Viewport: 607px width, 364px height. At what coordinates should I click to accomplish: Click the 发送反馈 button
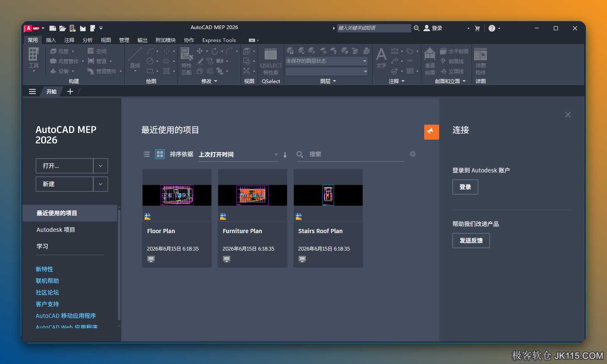[471, 241]
